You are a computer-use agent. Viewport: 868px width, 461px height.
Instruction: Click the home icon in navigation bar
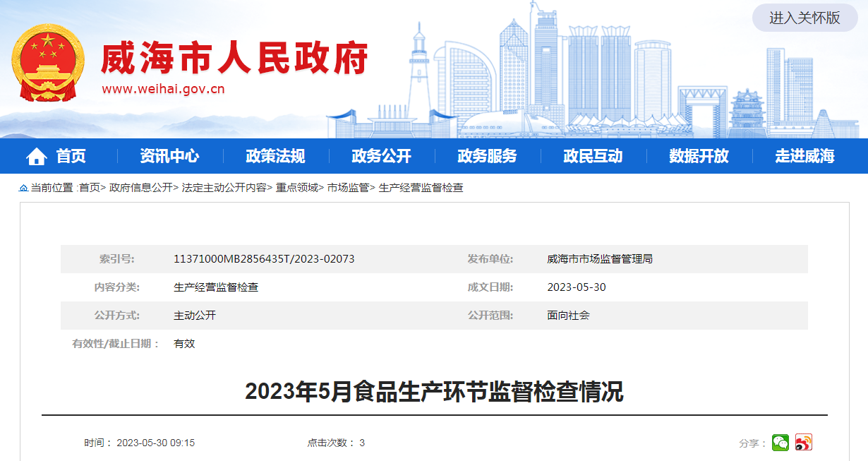click(x=37, y=157)
